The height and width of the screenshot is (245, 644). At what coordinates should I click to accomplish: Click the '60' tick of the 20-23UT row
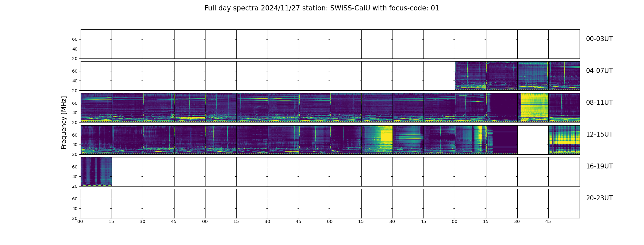[75, 199]
